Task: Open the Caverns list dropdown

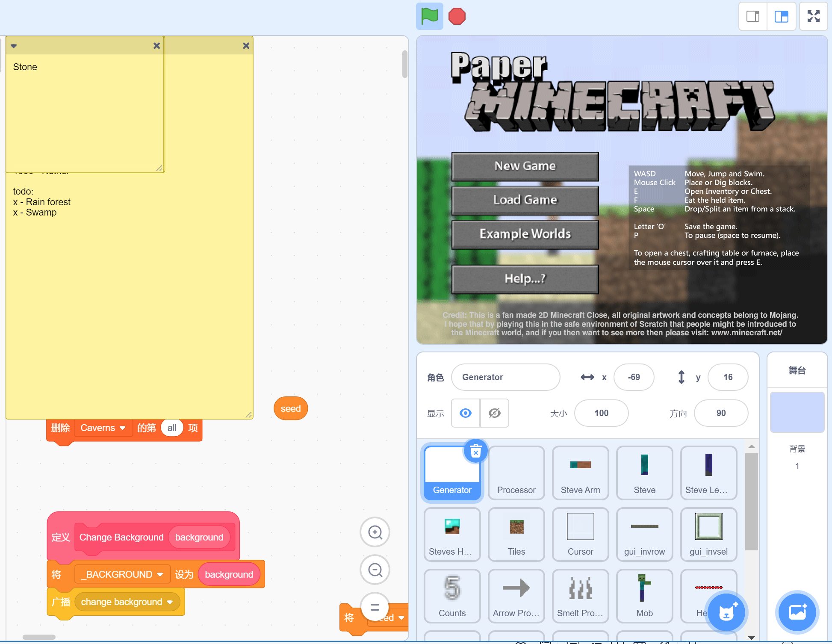Action: pyautogui.click(x=103, y=428)
